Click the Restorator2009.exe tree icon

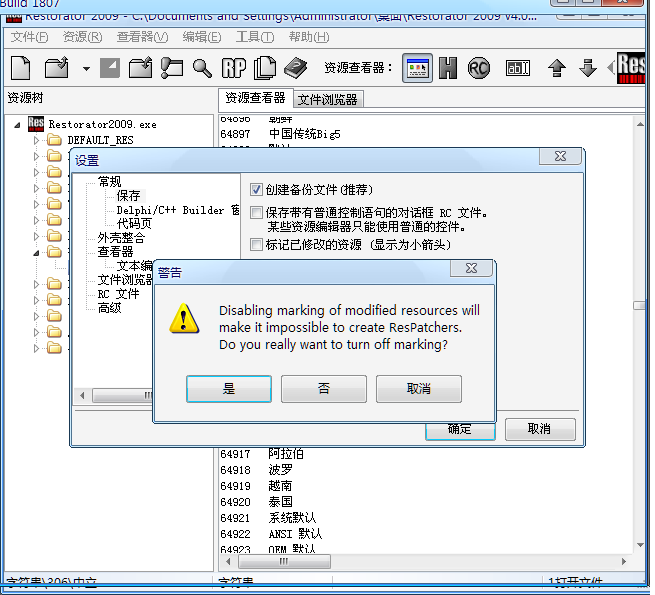36,124
